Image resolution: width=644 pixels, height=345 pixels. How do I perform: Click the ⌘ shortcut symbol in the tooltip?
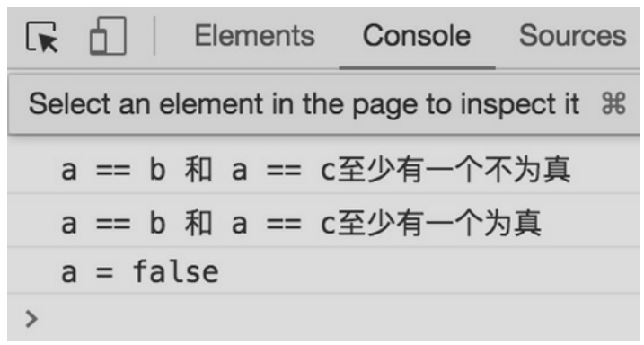point(613,103)
